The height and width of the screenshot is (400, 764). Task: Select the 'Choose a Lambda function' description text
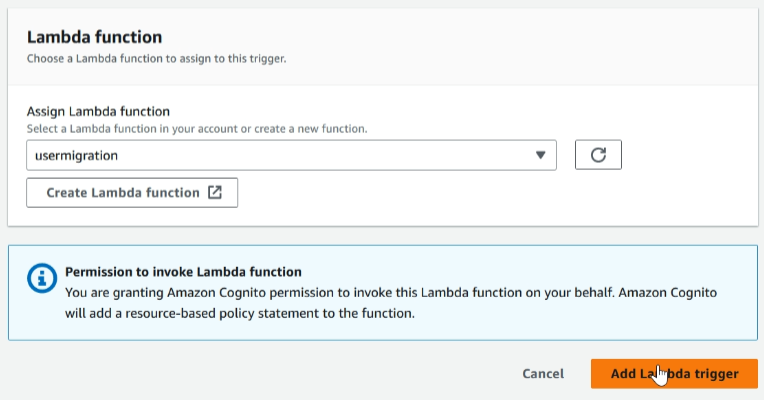pos(156,58)
